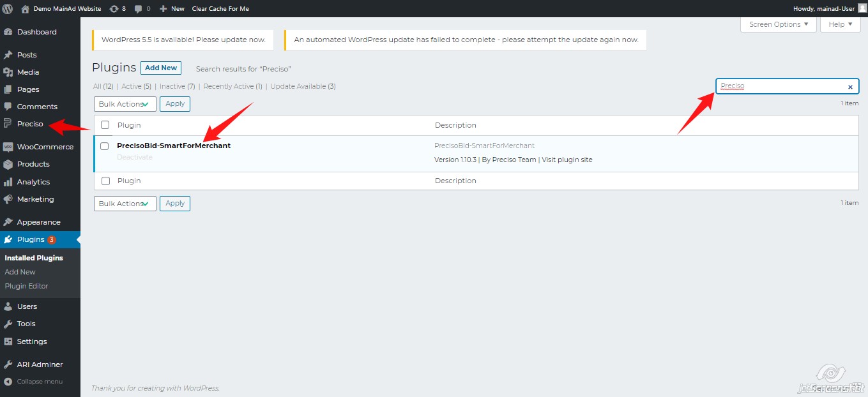Filter plugins by Inactive (7)
Screen dimensions: 868x397
[x=177, y=86]
